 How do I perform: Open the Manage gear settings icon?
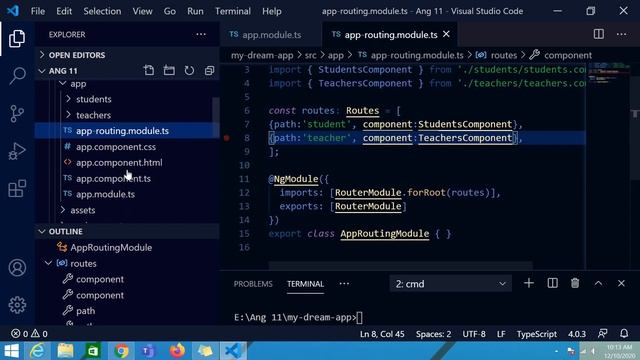click(x=17, y=305)
